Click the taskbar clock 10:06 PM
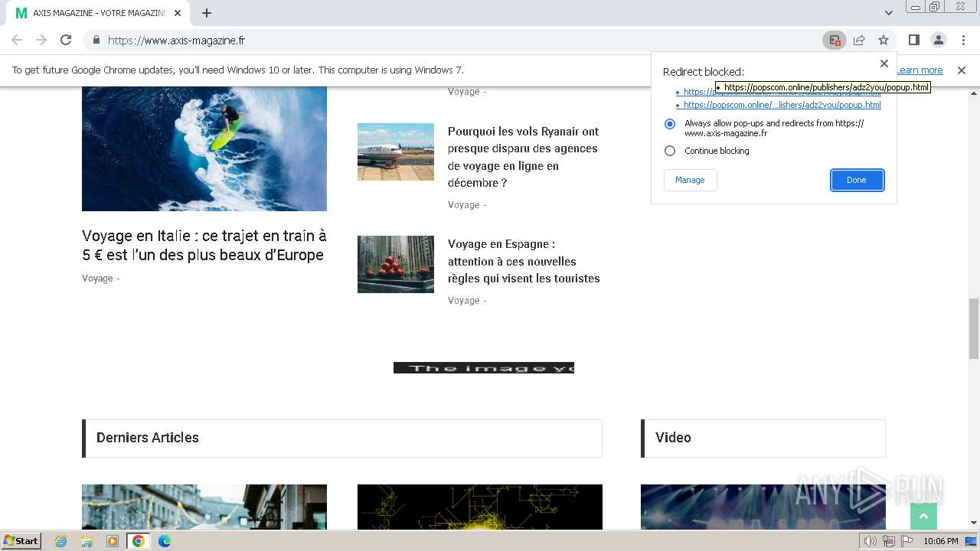Image resolution: width=980 pixels, height=551 pixels. click(940, 541)
